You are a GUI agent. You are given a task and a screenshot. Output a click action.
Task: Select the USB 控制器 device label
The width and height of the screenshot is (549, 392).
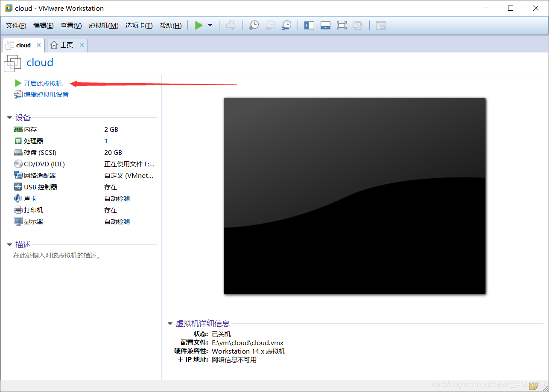pos(41,187)
